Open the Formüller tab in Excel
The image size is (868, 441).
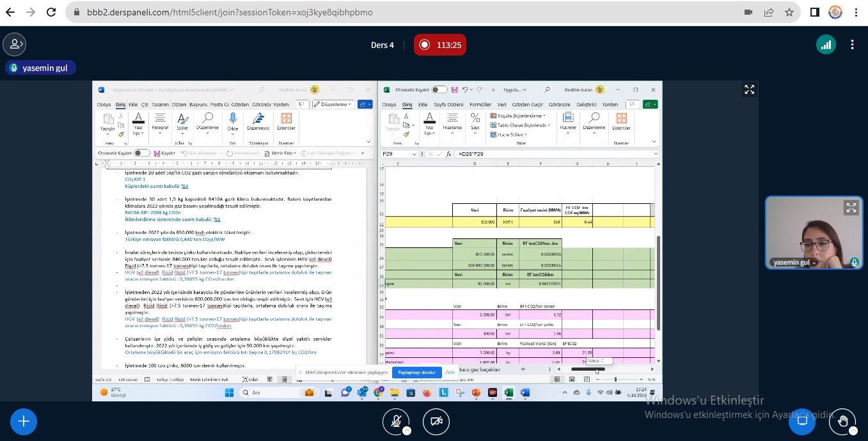click(x=480, y=105)
